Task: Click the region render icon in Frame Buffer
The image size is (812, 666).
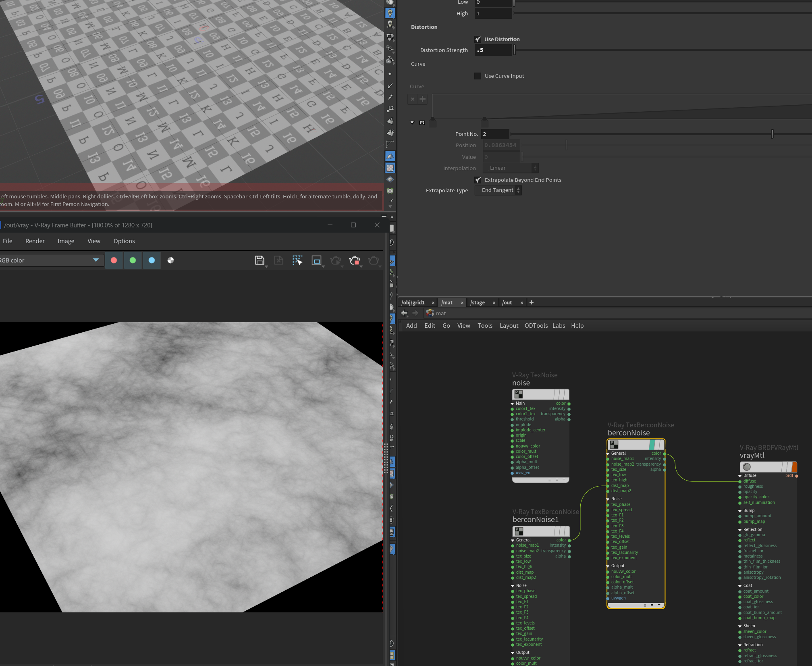Action: pyautogui.click(x=317, y=260)
